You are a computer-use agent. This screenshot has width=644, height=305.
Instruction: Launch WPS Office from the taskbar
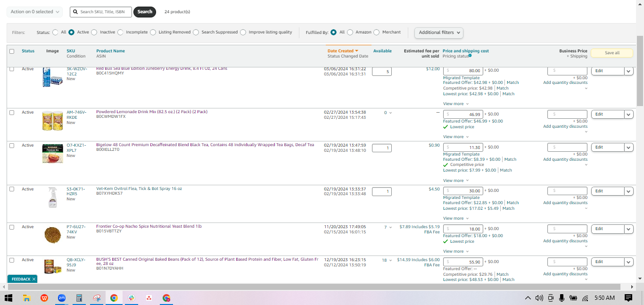coord(44,298)
